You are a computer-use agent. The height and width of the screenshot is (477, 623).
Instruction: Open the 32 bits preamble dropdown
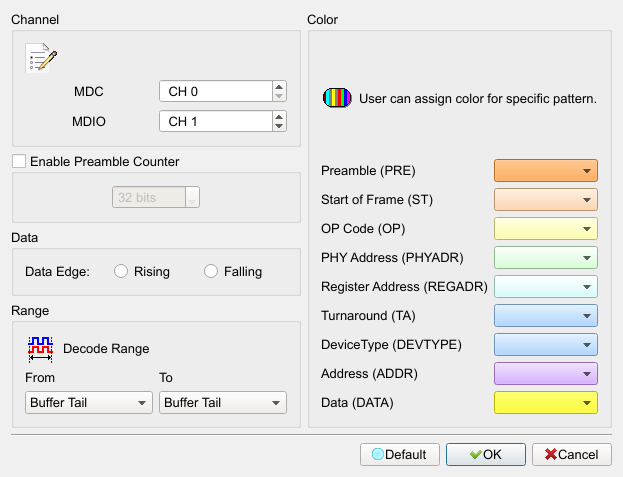click(x=156, y=197)
